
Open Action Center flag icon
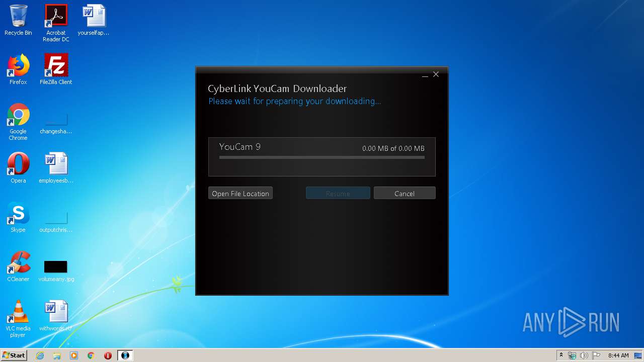pyautogui.click(x=596, y=355)
